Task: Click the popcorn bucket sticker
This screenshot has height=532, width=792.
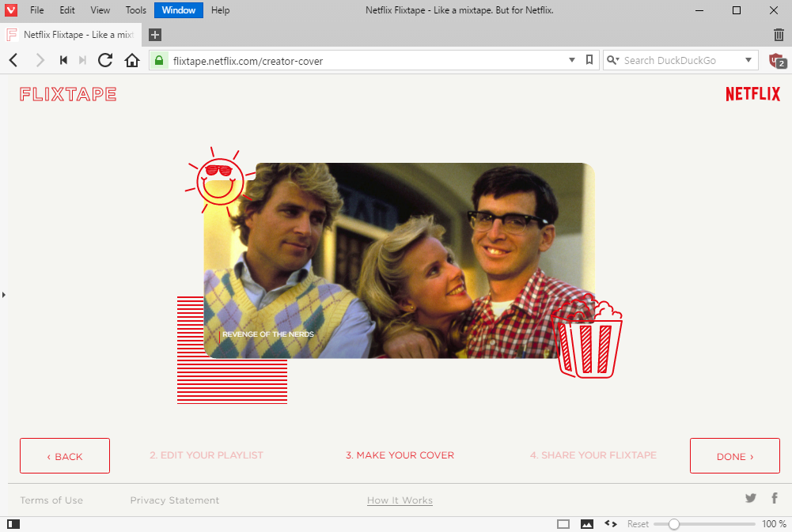Action: (587, 337)
